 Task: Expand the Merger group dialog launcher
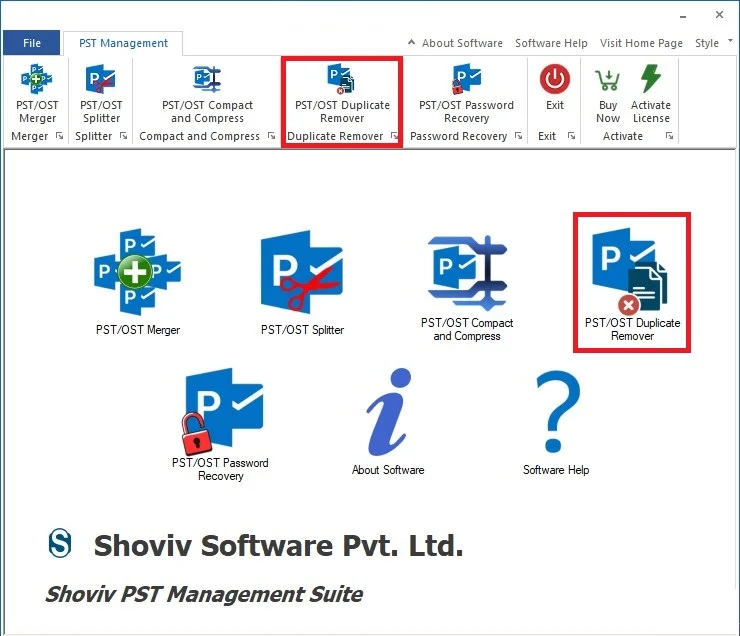click(x=59, y=136)
